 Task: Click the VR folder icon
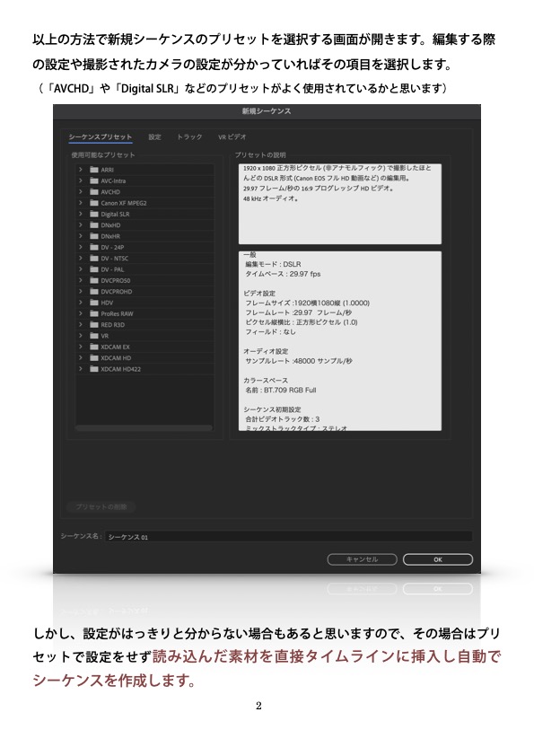(x=94, y=336)
